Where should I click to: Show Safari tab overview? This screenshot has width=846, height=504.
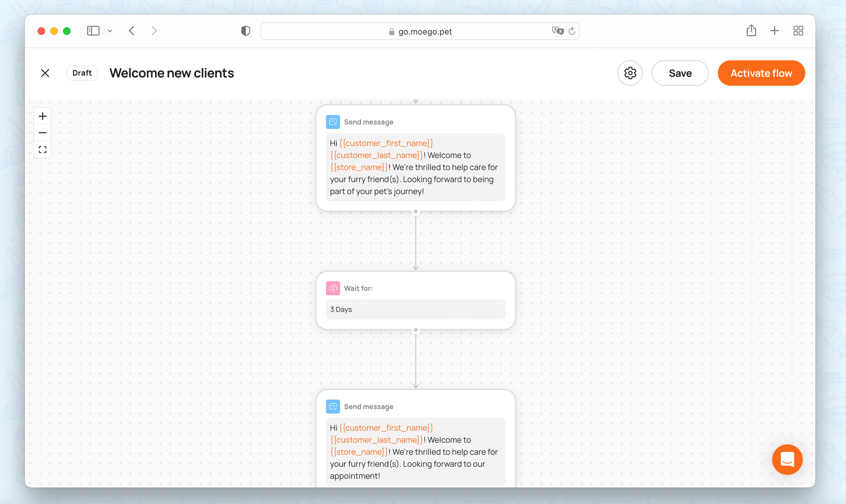pos(798,31)
